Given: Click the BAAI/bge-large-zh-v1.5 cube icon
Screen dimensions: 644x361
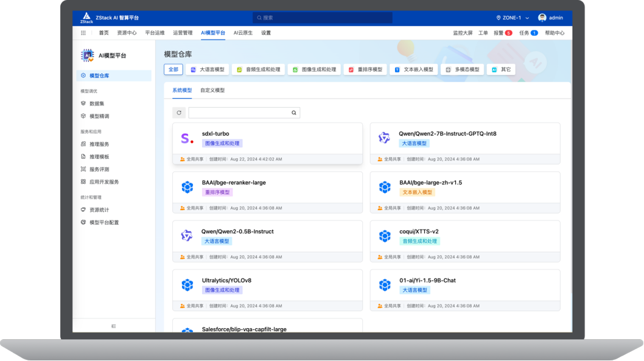Looking at the screenshot, I should point(385,188).
